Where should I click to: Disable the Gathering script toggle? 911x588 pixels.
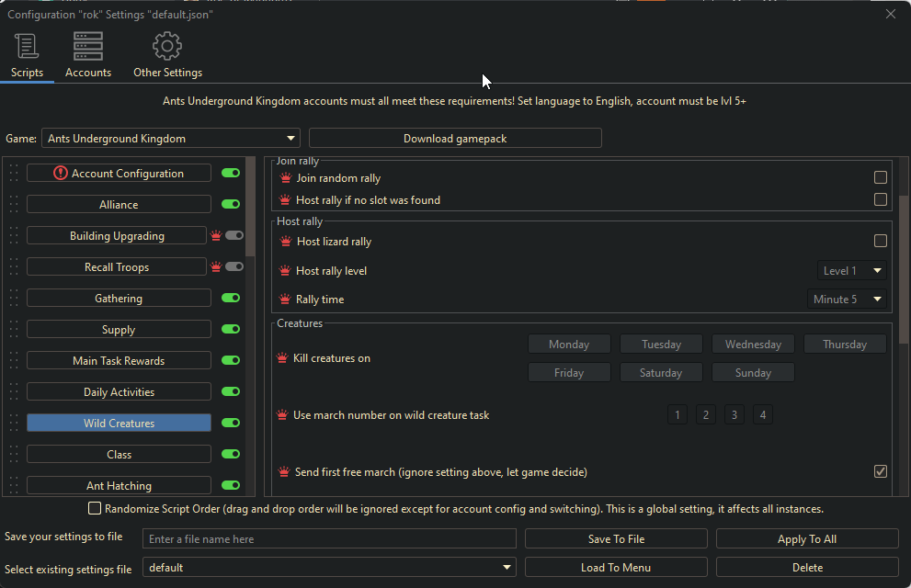coord(231,298)
